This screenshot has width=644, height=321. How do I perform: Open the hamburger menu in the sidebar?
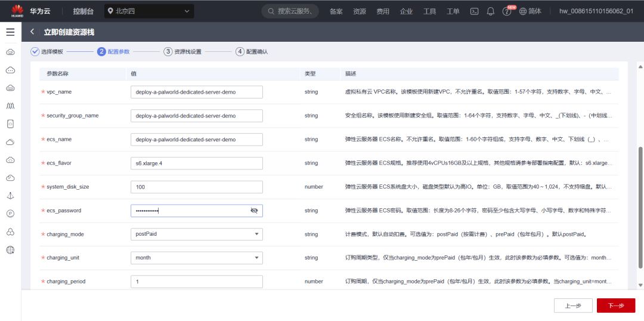10,32
